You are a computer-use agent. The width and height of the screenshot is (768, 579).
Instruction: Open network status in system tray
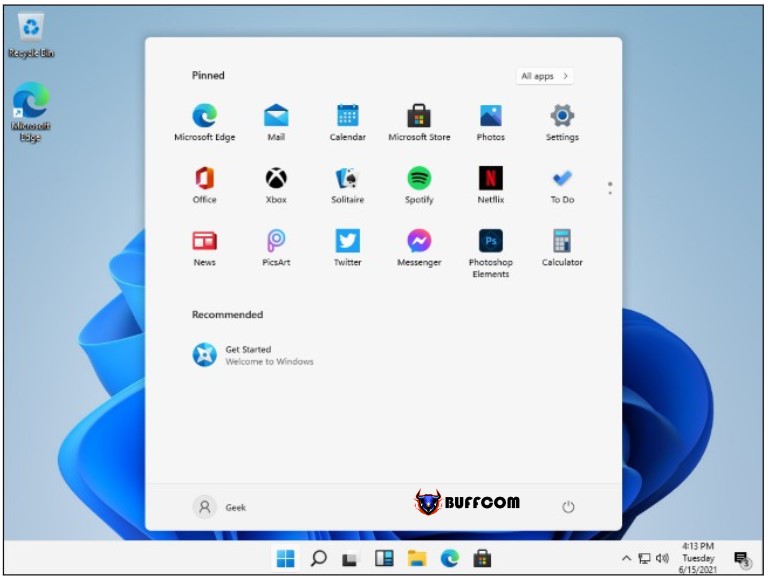point(644,558)
